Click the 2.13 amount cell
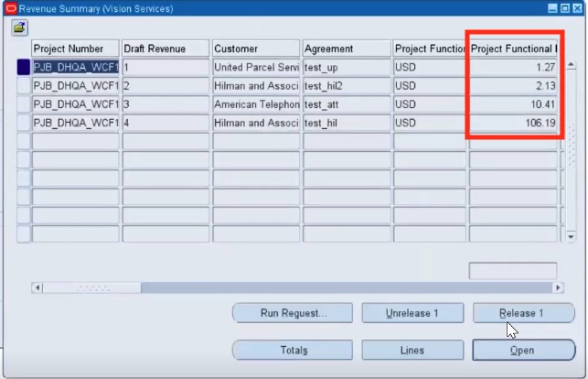Image resolution: width=588 pixels, height=379 pixels. click(513, 85)
